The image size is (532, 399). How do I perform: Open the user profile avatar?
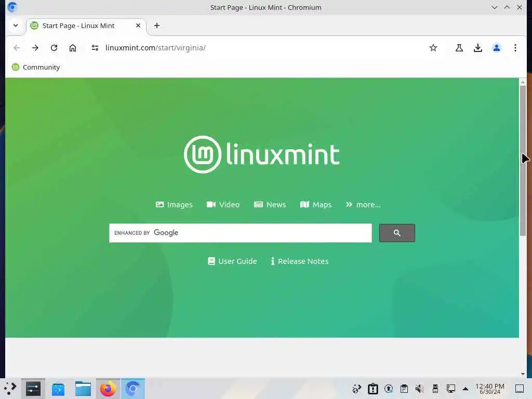496,48
